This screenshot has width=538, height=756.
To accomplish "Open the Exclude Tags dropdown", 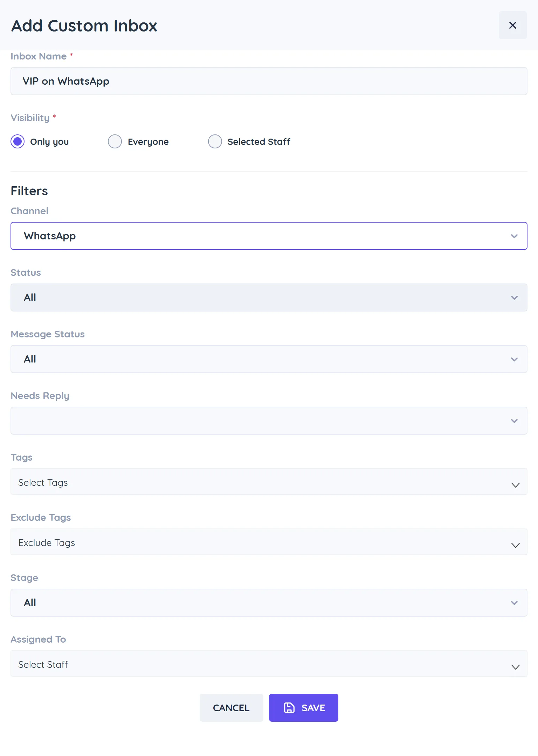I will pyautogui.click(x=269, y=542).
